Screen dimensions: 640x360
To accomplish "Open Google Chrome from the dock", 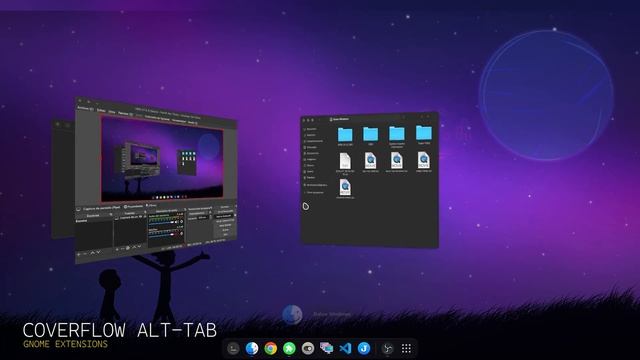I will click(x=270, y=348).
